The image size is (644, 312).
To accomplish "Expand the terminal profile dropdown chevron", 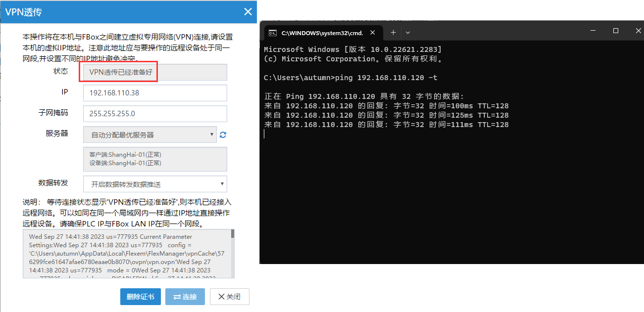I will pos(408,33).
